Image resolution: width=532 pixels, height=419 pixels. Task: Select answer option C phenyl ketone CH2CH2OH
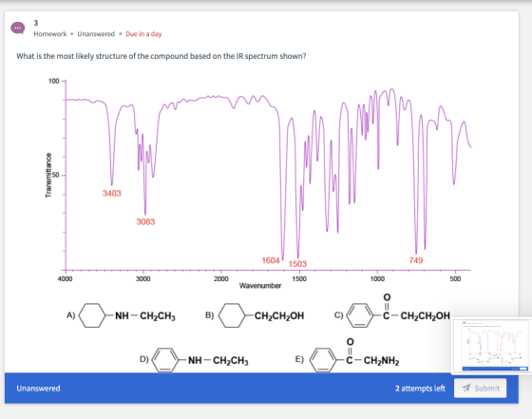[x=392, y=312]
